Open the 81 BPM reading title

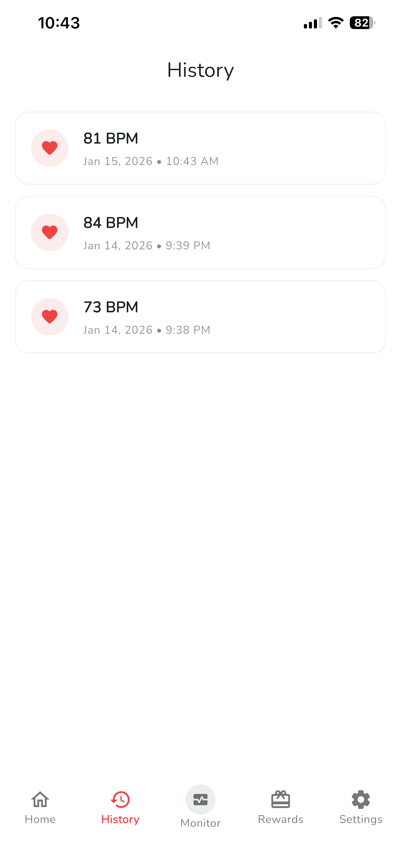tap(111, 138)
